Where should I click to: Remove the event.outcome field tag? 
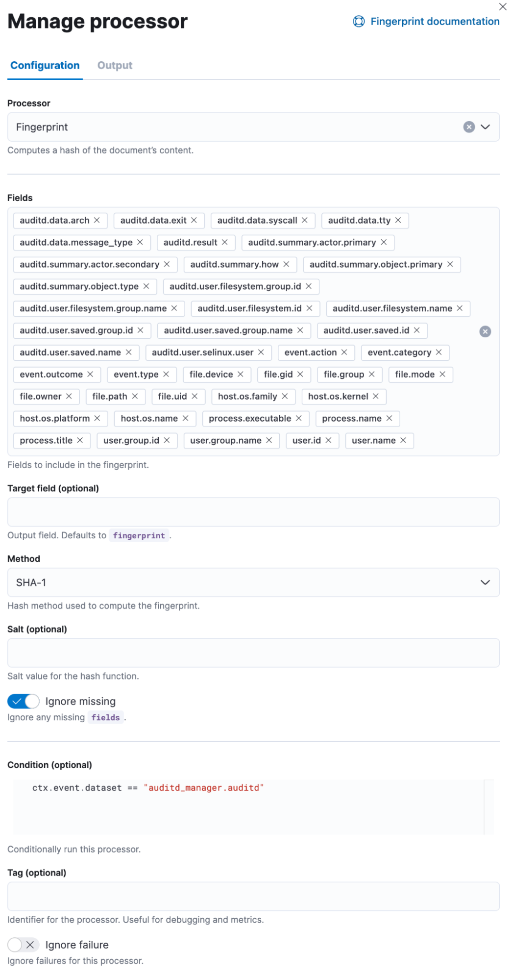point(90,375)
